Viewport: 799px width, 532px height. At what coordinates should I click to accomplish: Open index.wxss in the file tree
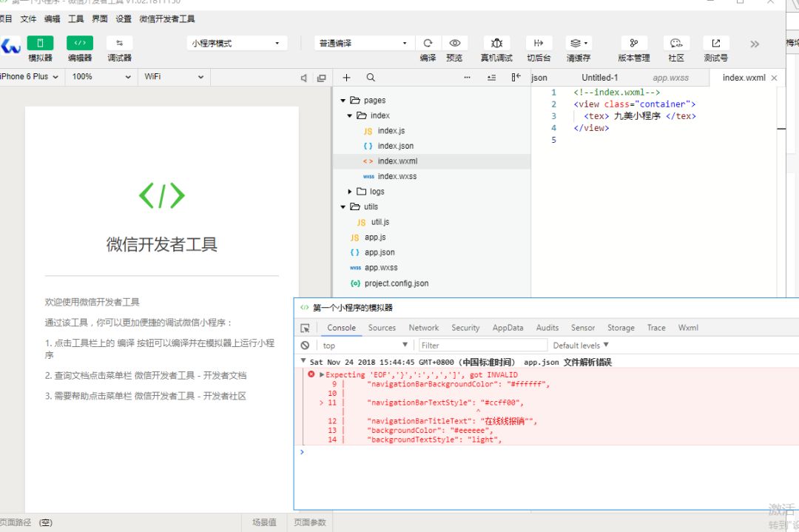tap(397, 176)
